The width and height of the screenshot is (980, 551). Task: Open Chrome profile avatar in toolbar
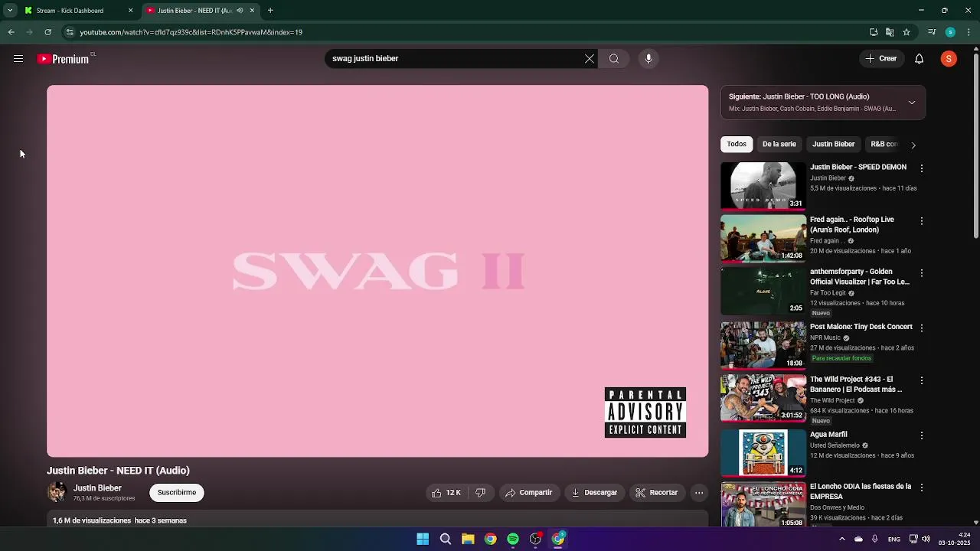tap(950, 32)
